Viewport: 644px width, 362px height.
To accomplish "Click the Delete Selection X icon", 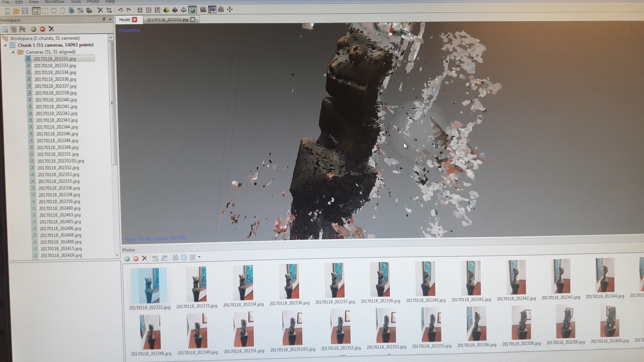I will (x=100, y=10).
